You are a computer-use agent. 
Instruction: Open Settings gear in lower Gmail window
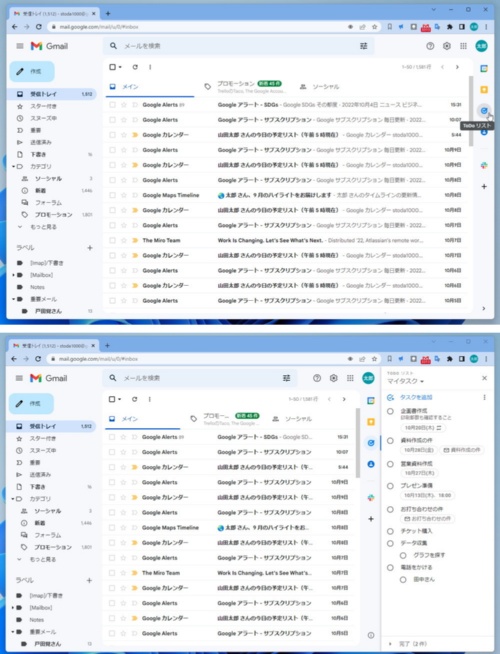334,378
